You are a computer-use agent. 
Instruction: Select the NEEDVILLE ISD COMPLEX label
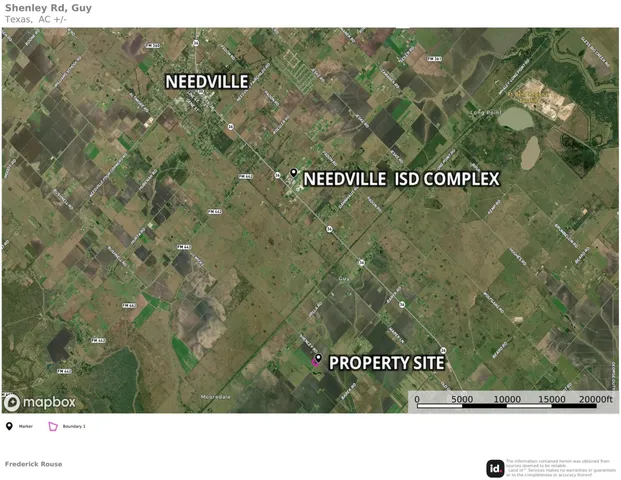(401, 179)
